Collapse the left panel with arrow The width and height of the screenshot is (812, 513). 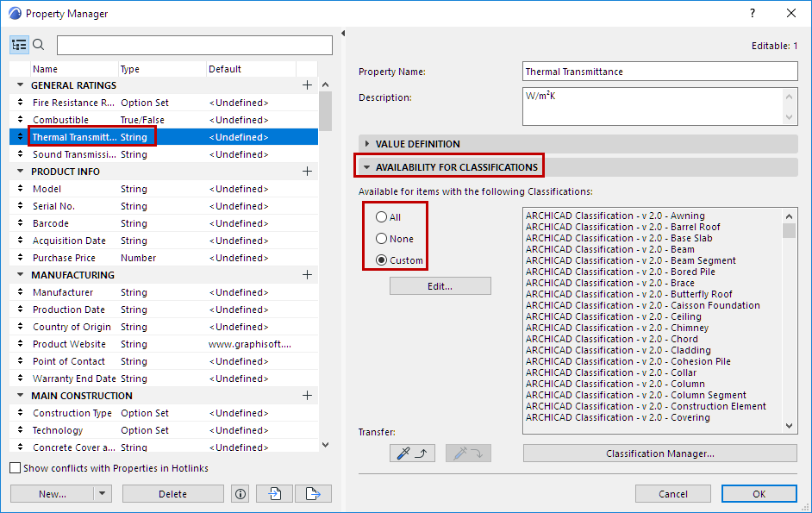tap(343, 33)
